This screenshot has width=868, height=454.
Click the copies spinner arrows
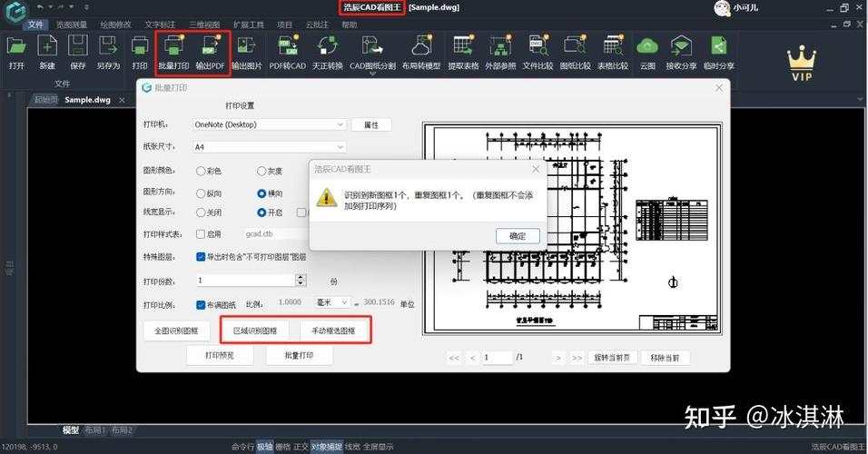301,281
